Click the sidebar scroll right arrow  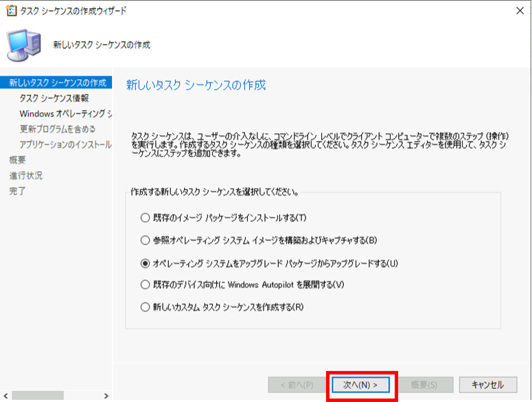[106, 396]
